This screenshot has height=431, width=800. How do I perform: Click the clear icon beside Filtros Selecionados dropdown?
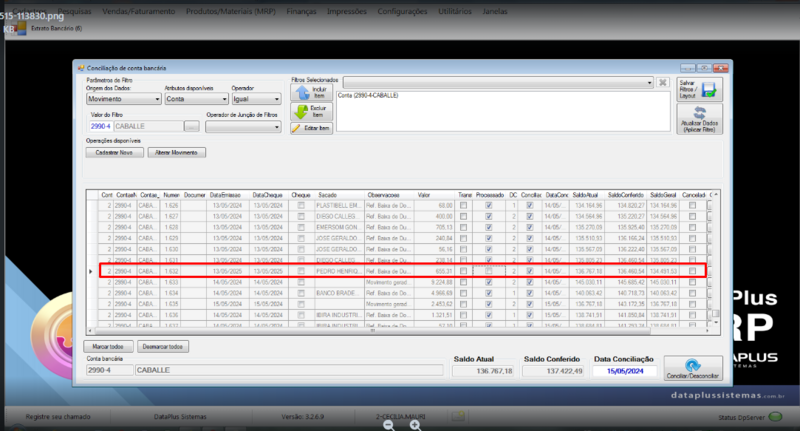point(662,83)
